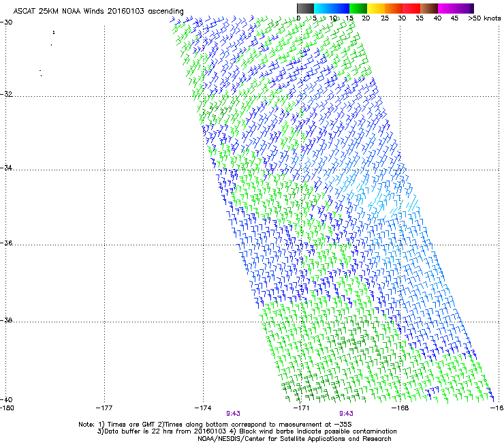Viewport: 504px width, 443px height.
Task: Click the '25' legend scale label
Action: pos(385,18)
